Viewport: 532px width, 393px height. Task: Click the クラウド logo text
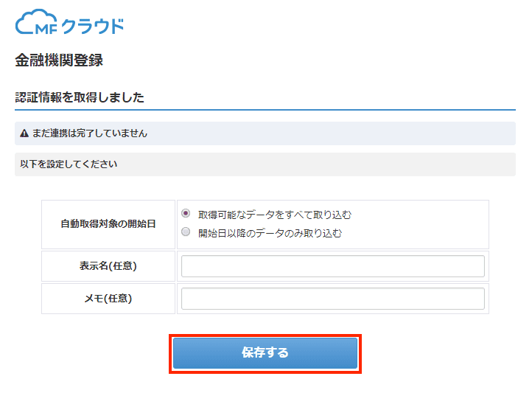coord(92,26)
